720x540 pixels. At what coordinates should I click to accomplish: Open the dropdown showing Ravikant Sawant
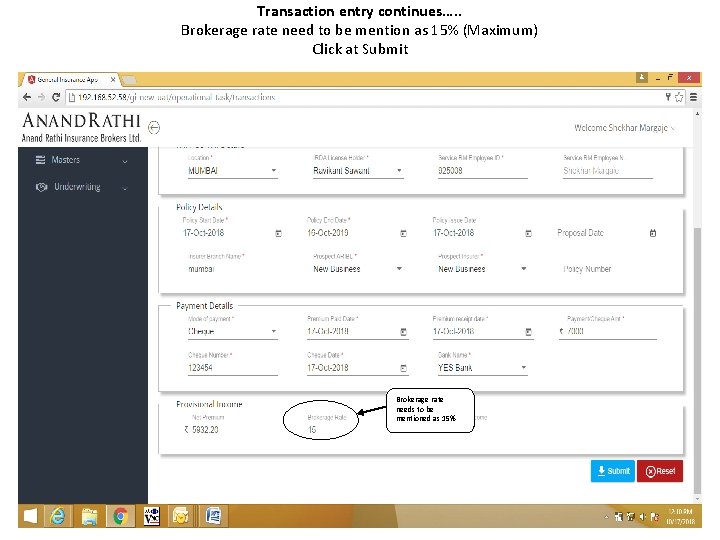(x=358, y=171)
